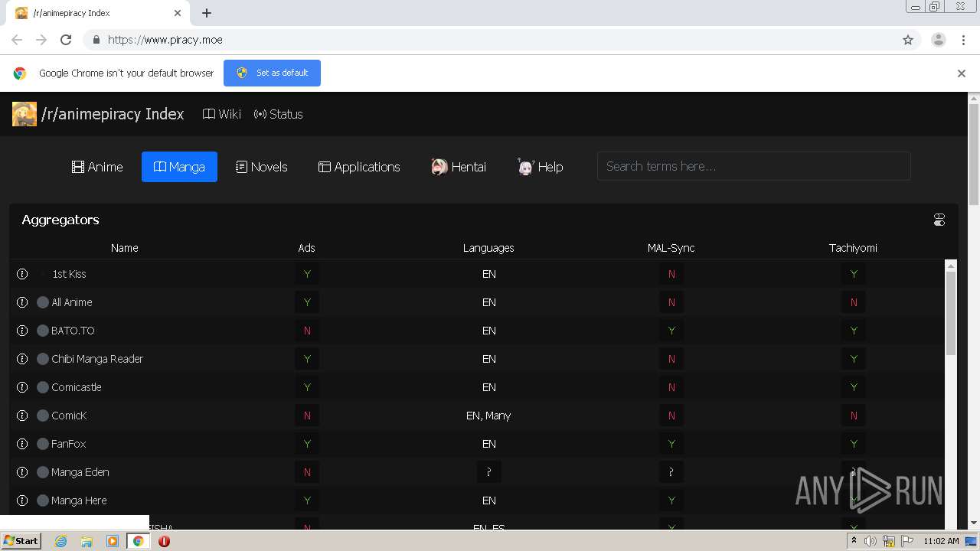Sort by the Tachiyomi column header
Image resolution: width=980 pixels, height=551 pixels.
point(853,248)
